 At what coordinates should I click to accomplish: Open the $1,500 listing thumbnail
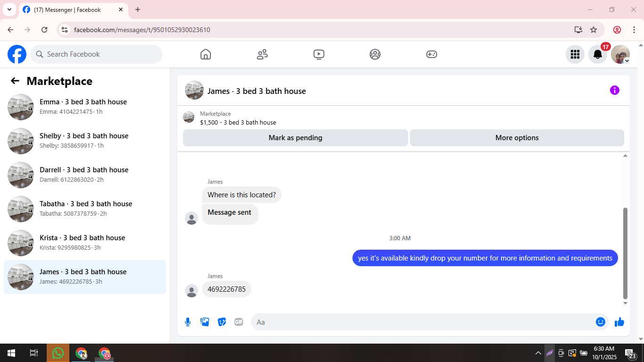[x=189, y=118]
